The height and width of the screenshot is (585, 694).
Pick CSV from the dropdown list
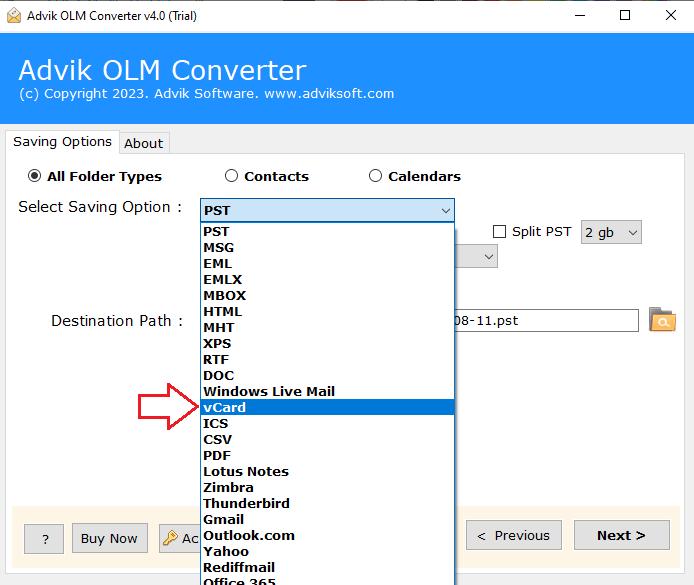point(328,439)
